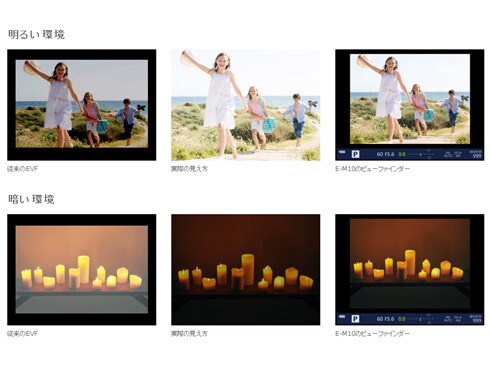Click the green 0.0 exposure value in the bright viewfinder
The width and height of the screenshot is (490, 368).
click(402, 154)
